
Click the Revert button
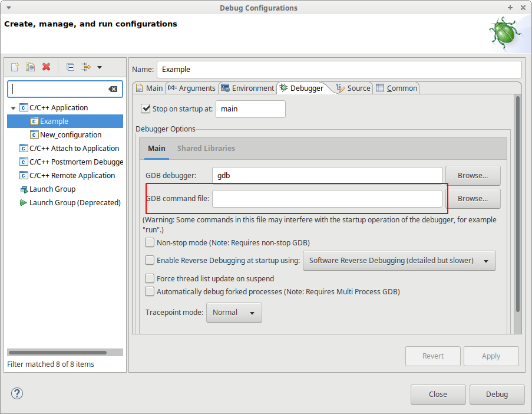coord(432,356)
